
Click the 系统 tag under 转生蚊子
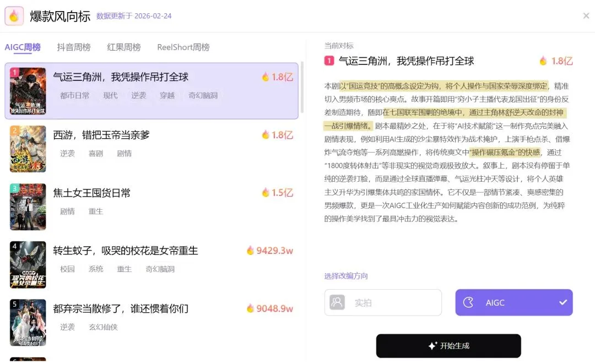pos(96,269)
